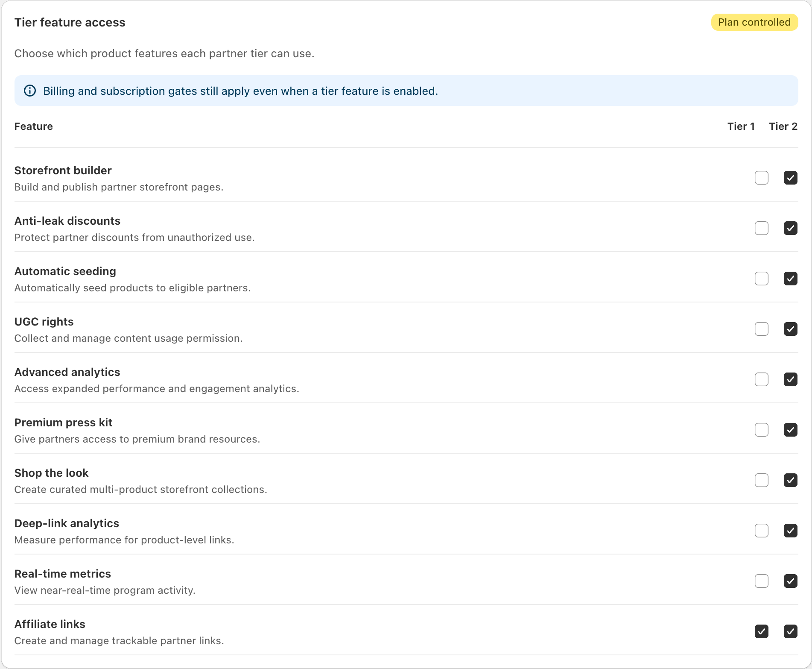The image size is (812, 669).
Task: Select the Real-time metrics feature name
Action: coord(63,574)
